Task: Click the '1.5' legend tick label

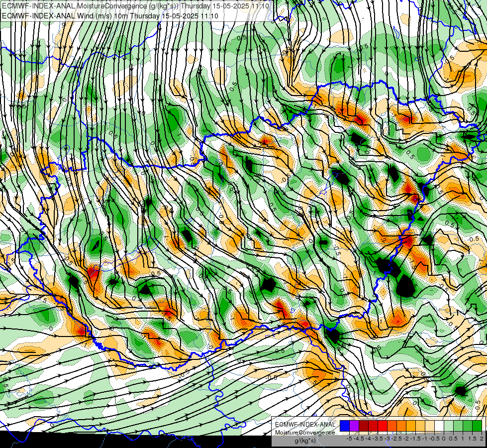Action: tap(472, 439)
